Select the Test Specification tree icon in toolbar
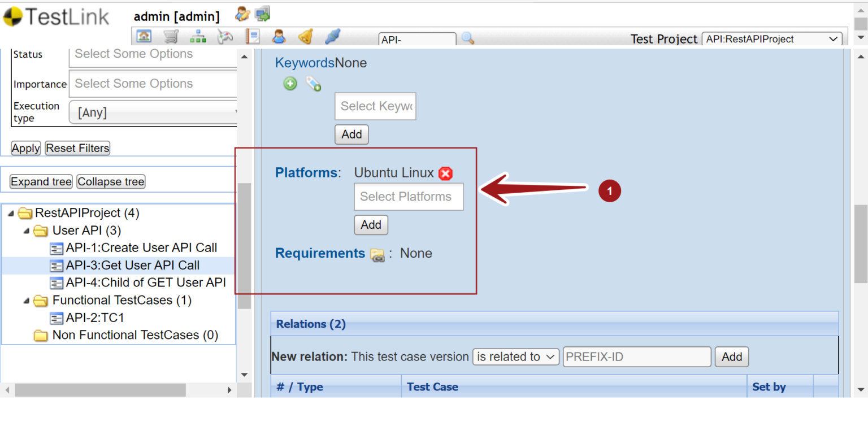This screenshot has height=426, width=868. tap(198, 36)
